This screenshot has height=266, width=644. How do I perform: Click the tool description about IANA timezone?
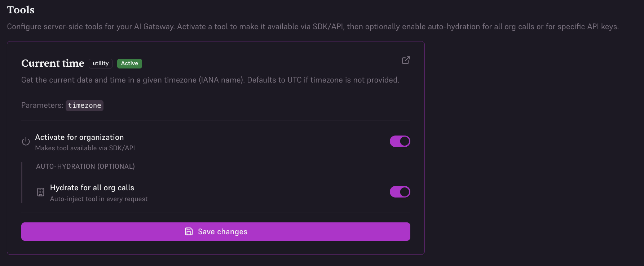point(210,80)
